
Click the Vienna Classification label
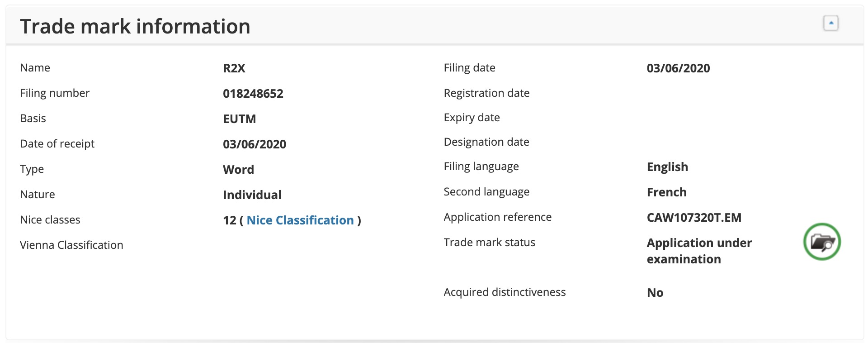tap(71, 245)
